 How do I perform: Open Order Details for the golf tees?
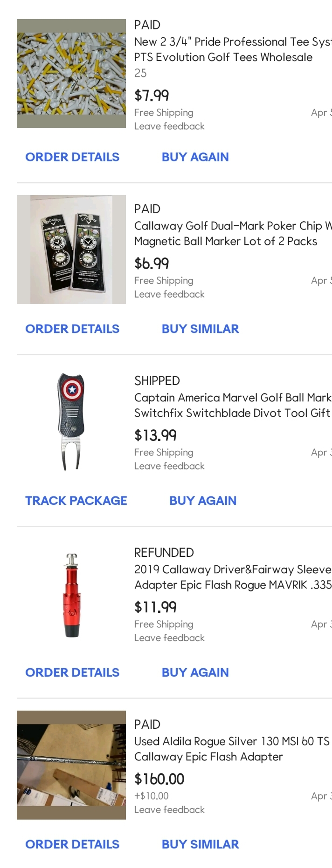pos(72,157)
